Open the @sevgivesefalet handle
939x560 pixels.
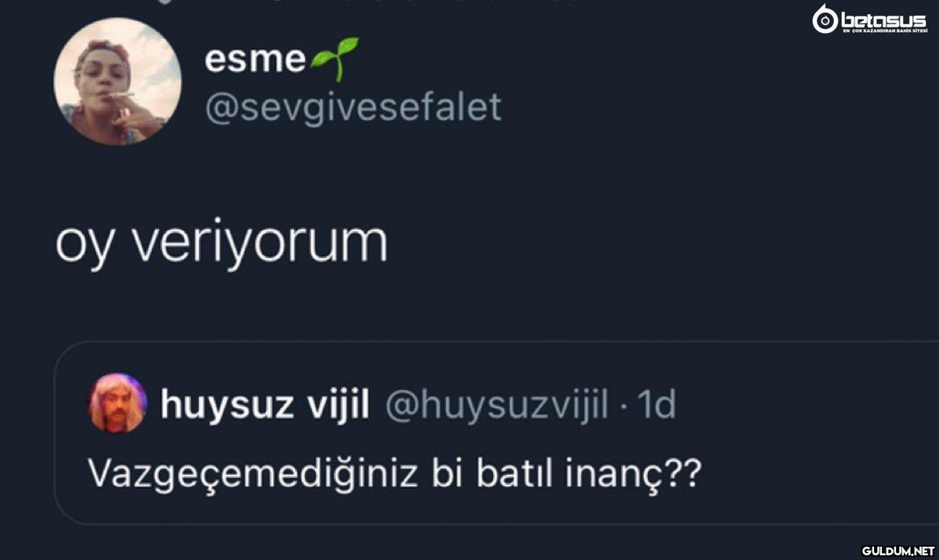point(353,108)
